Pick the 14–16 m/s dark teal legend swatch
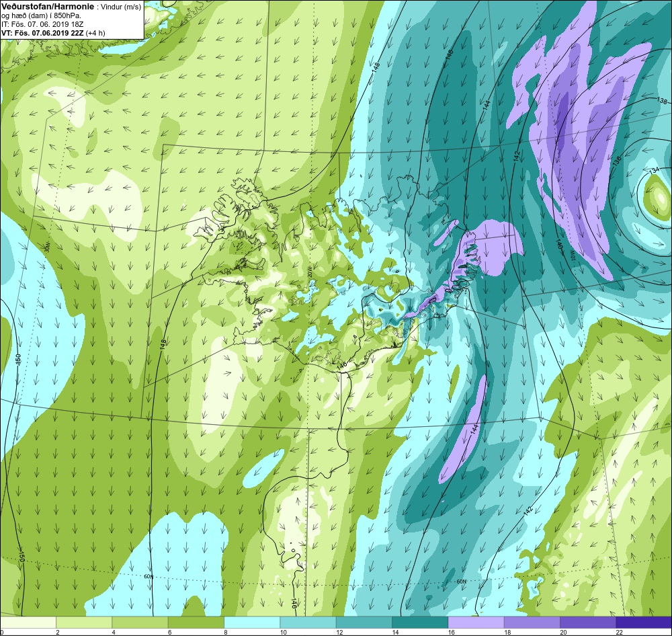Image resolution: width=672 pixels, height=636 pixels. pos(420,622)
